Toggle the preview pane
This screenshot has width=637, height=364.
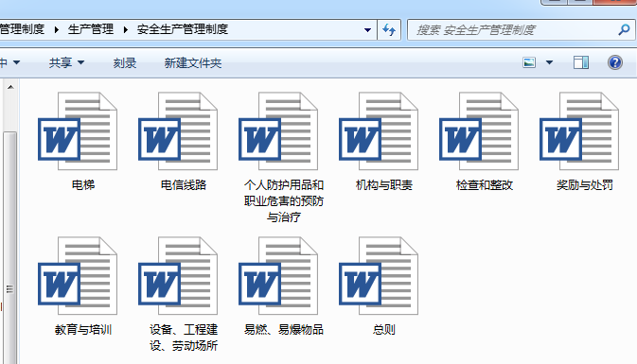coord(581,62)
